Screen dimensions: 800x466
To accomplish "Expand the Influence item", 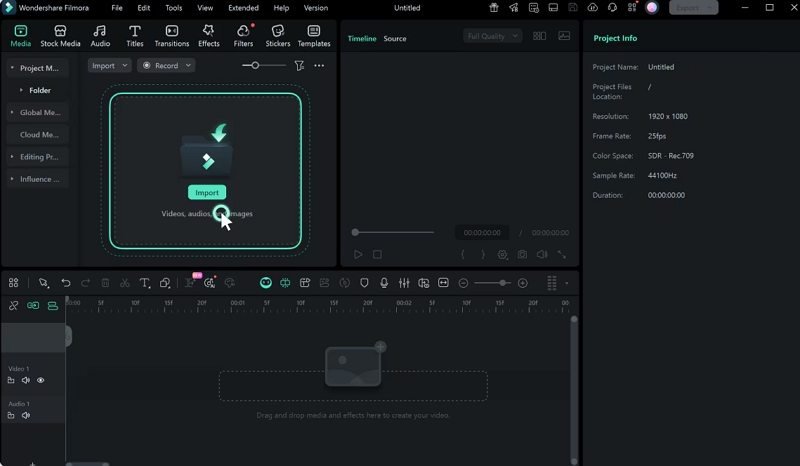I will (12, 179).
